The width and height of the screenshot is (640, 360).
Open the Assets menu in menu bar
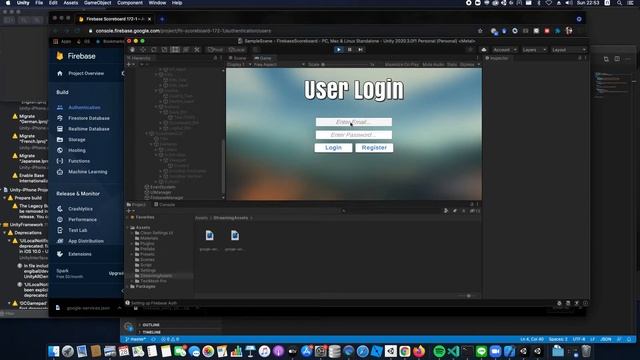tap(71, 3)
